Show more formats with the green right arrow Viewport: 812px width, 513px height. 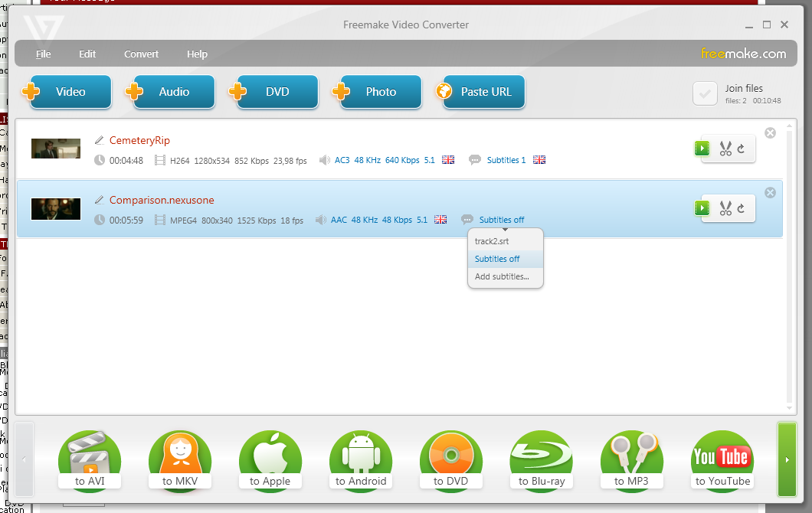click(x=787, y=459)
